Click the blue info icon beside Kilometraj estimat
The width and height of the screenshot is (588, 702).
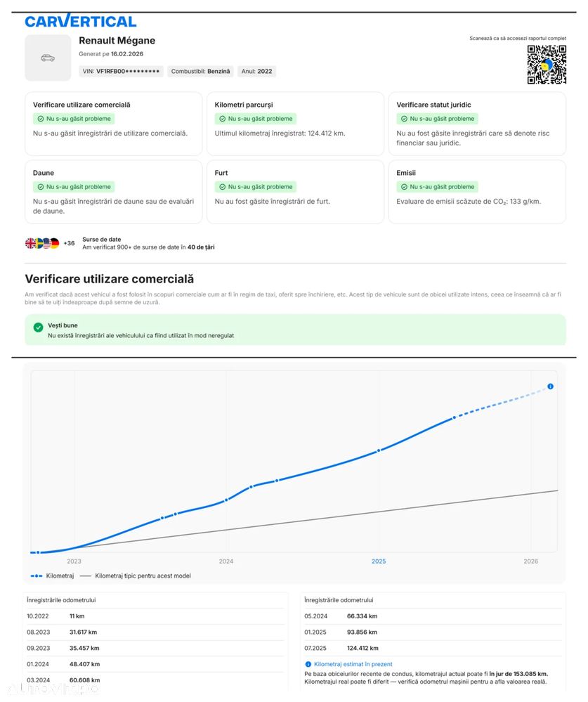click(x=308, y=664)
